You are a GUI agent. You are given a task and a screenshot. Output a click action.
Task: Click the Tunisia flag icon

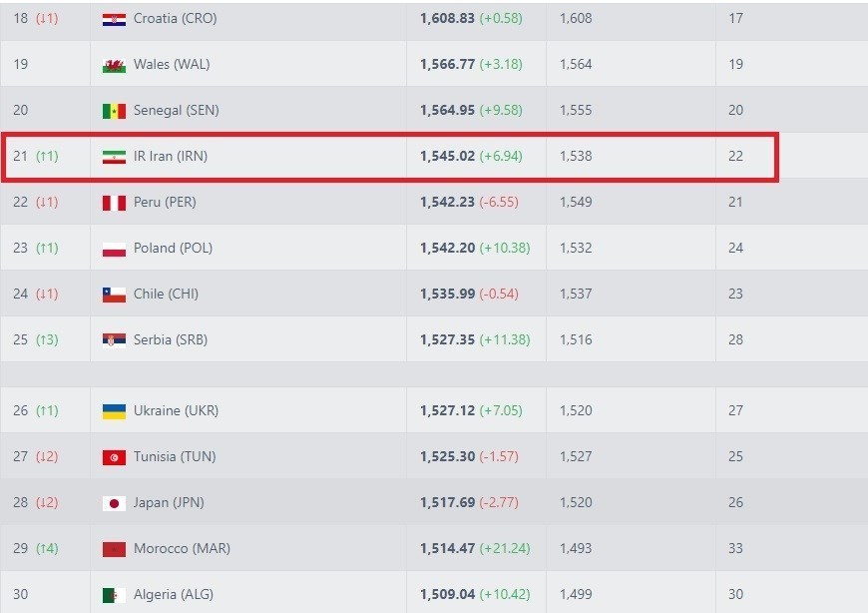pyautogui.click(x=114, y=457)
